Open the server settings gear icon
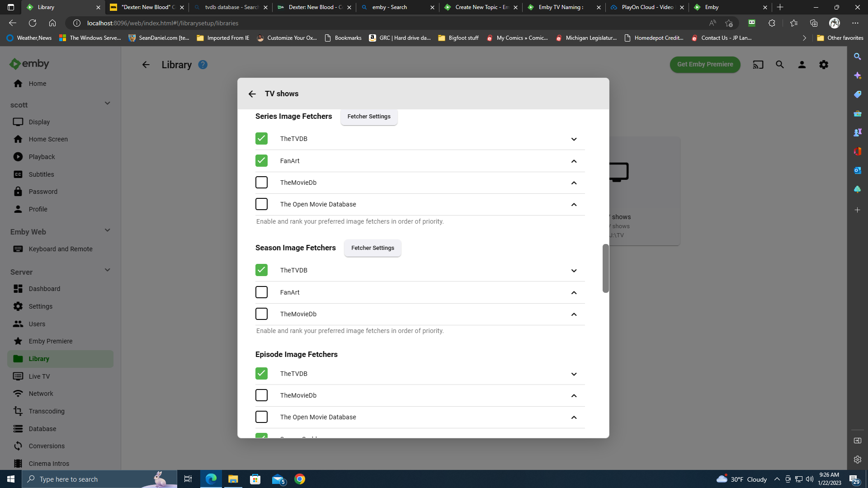Viewport: 868px width, 488px height. click(824, 65)
